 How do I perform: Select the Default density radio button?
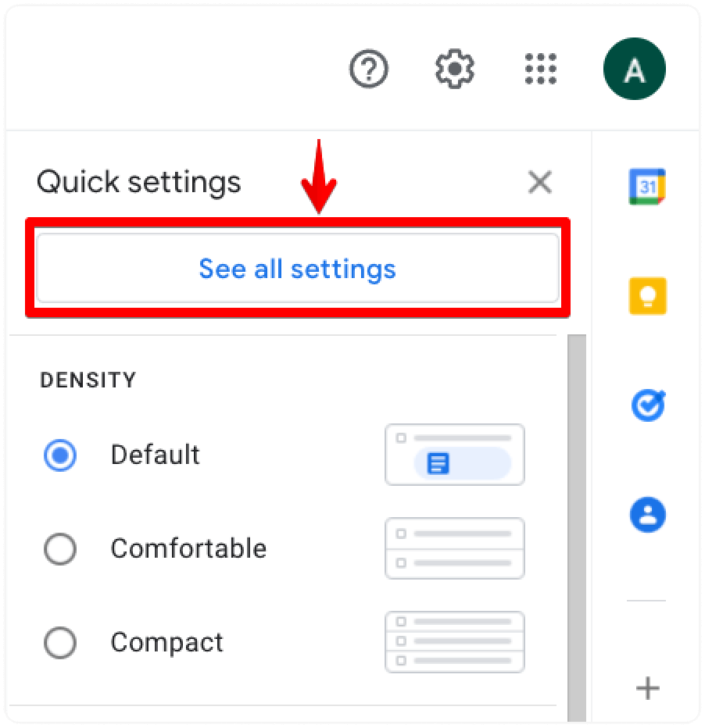click(x=60, y=455)
